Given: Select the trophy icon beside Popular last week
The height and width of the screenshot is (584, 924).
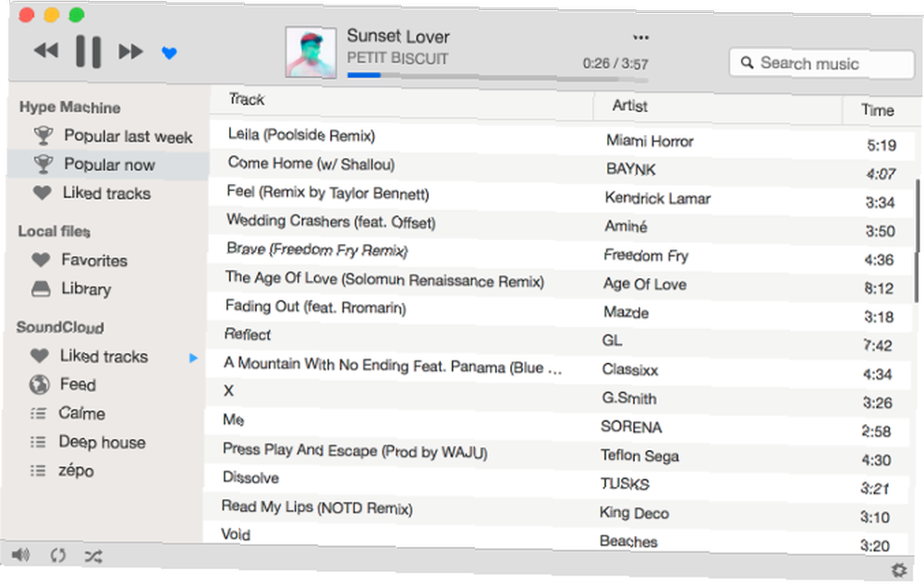Looking at the screenshot, I should tap(43, 136).
